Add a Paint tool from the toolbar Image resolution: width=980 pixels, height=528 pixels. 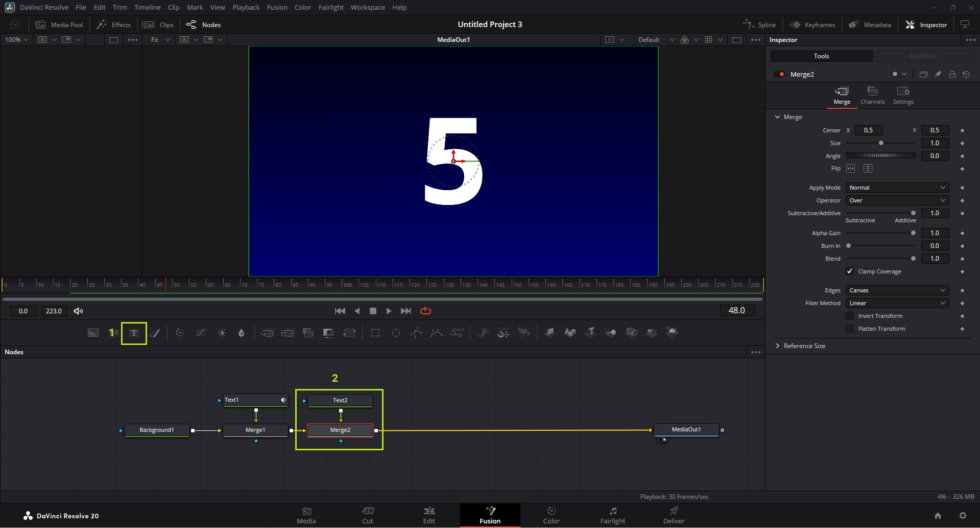tap(155, 333)
